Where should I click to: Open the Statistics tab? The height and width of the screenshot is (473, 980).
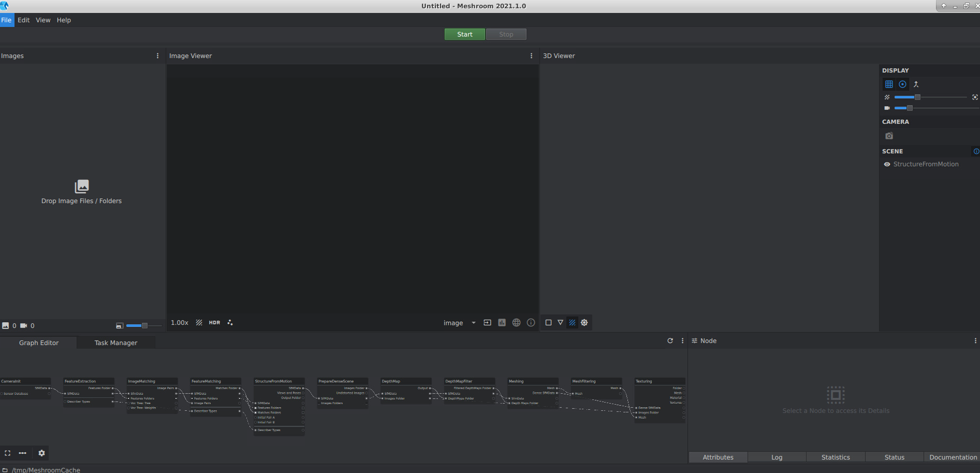836,457
